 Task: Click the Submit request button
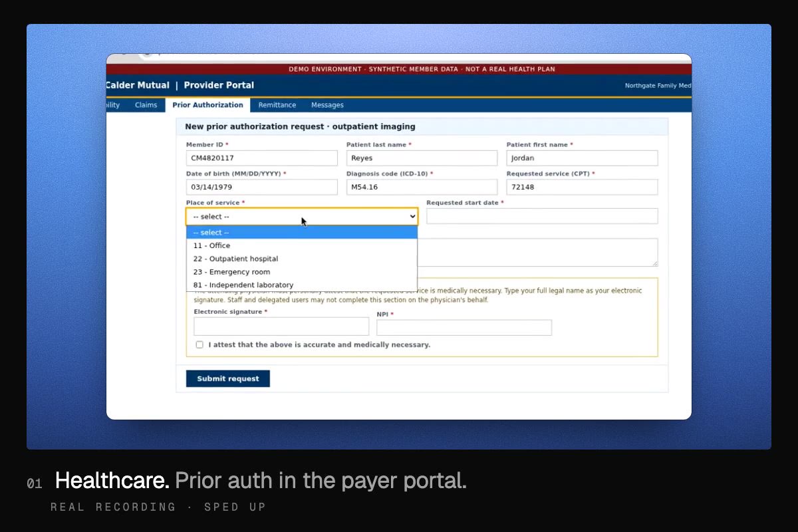coord(228,378)
